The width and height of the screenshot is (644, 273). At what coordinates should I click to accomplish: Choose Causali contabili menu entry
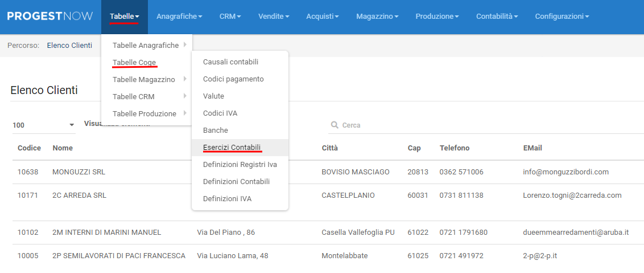(230, 62)
